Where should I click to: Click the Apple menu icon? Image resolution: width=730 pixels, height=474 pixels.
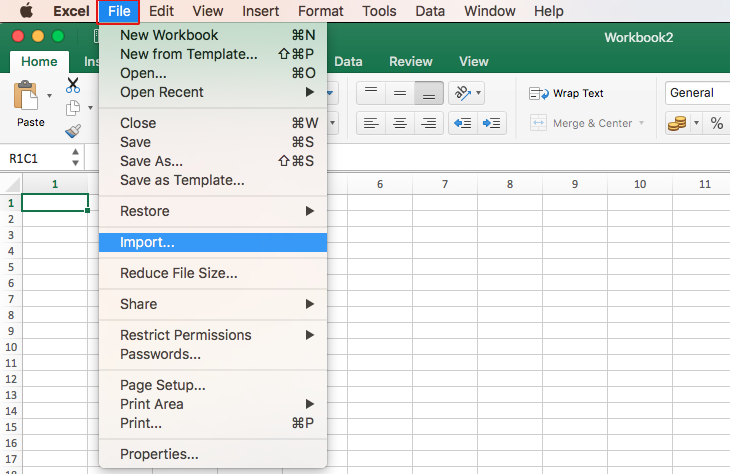pyautogui.click(x=27, y=11)
